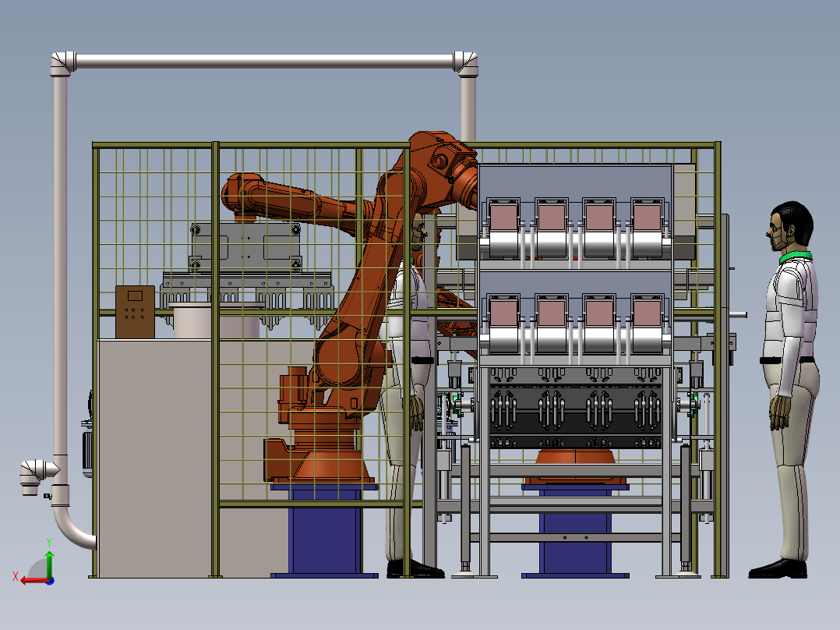
Task: Select the orange base of the right robot
Action: pos(575,466)
